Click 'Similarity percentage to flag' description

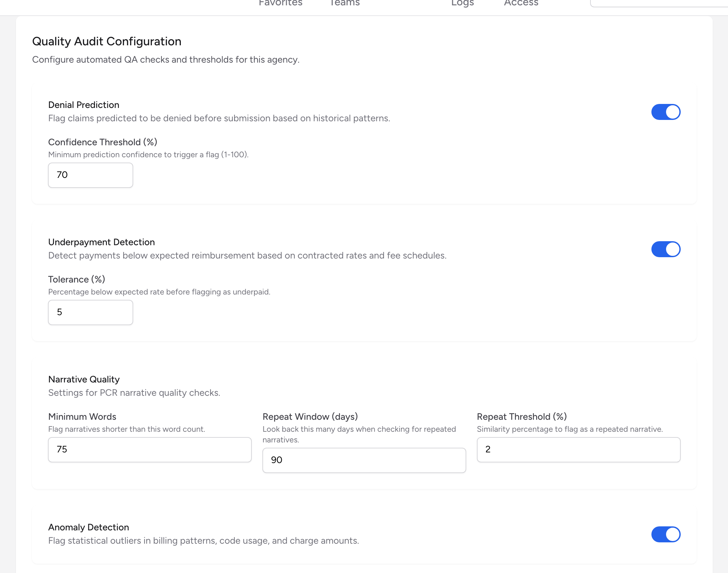[570, 429]
